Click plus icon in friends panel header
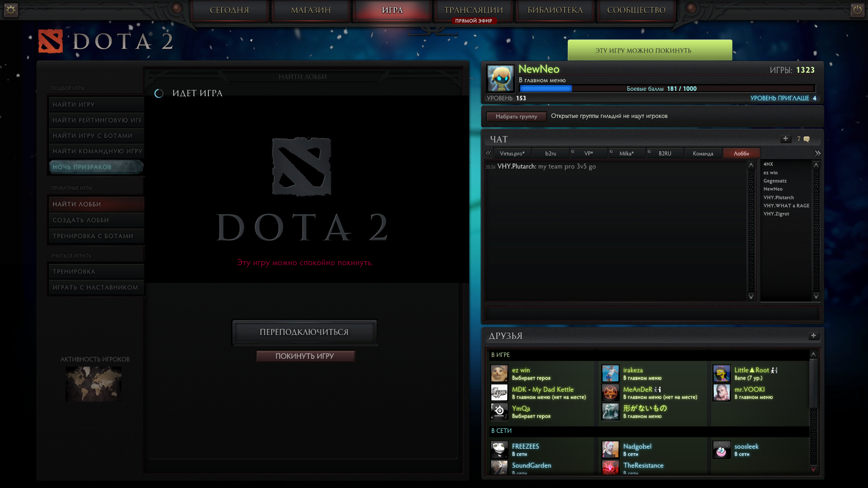The height and width of the screenshot is (488, 868). [x=813, y=336]
